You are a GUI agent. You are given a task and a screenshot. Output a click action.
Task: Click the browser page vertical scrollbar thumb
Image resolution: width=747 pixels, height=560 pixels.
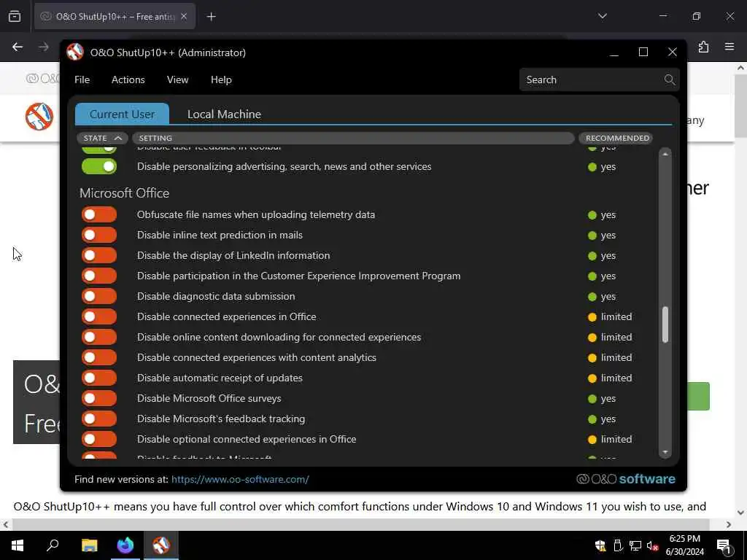741,105
